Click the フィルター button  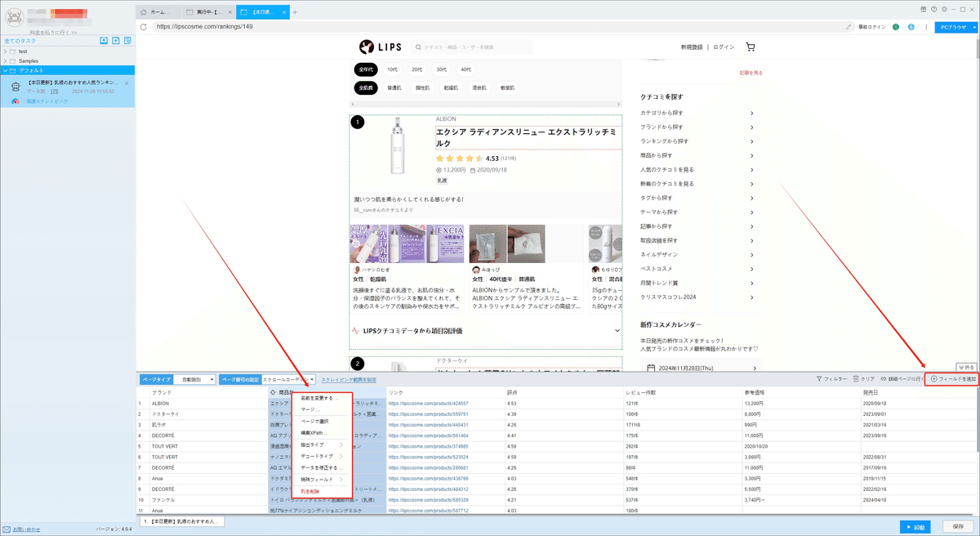click(832, 379)
